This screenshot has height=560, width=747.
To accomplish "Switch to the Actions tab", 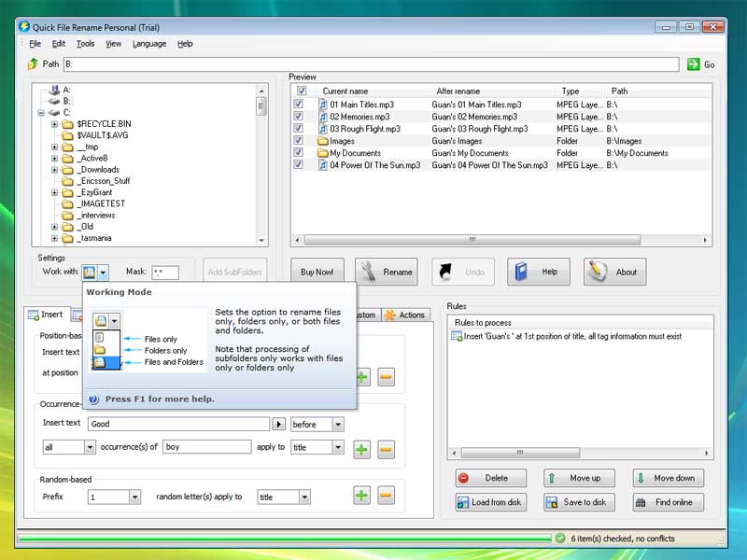I will [405, 315].
